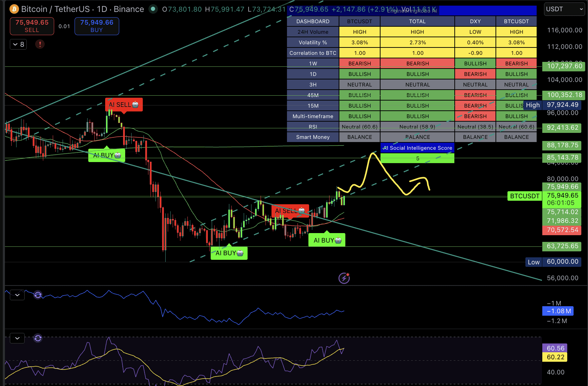Toggle the BTCUSDT price line label

pyautogui.click(x=524, y=196)
